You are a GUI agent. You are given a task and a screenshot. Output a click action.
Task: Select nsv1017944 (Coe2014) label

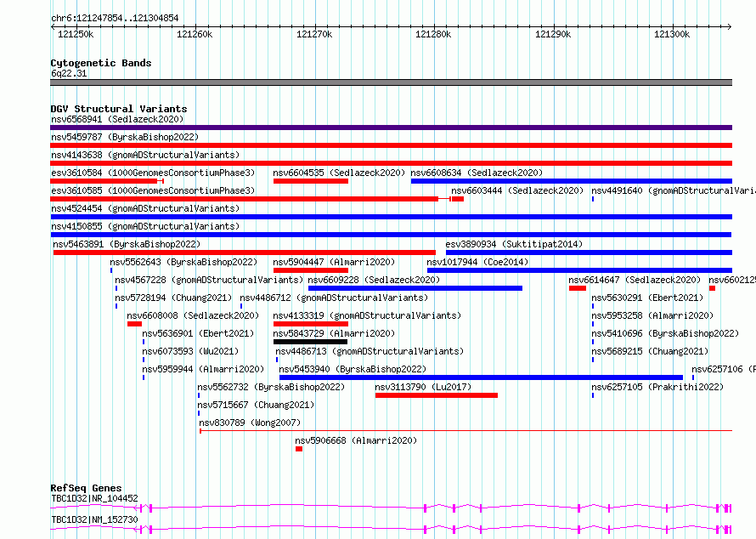[477, 262]
